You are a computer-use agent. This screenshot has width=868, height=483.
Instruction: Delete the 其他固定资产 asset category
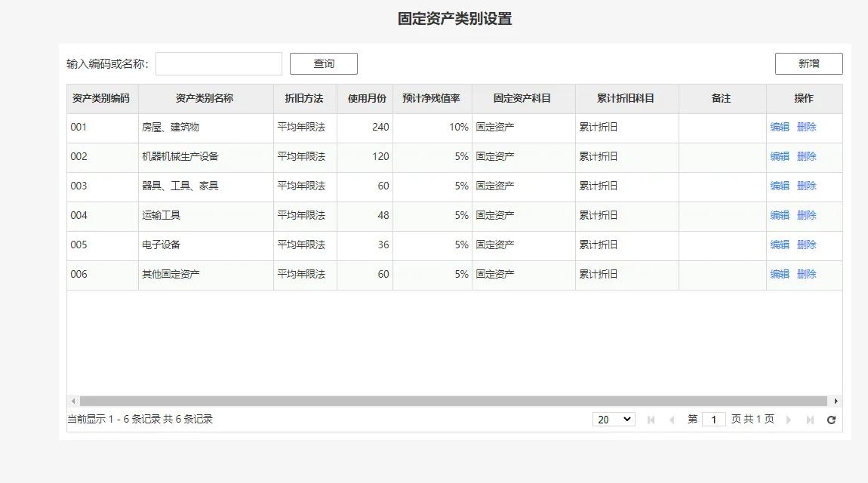point(806,274)
